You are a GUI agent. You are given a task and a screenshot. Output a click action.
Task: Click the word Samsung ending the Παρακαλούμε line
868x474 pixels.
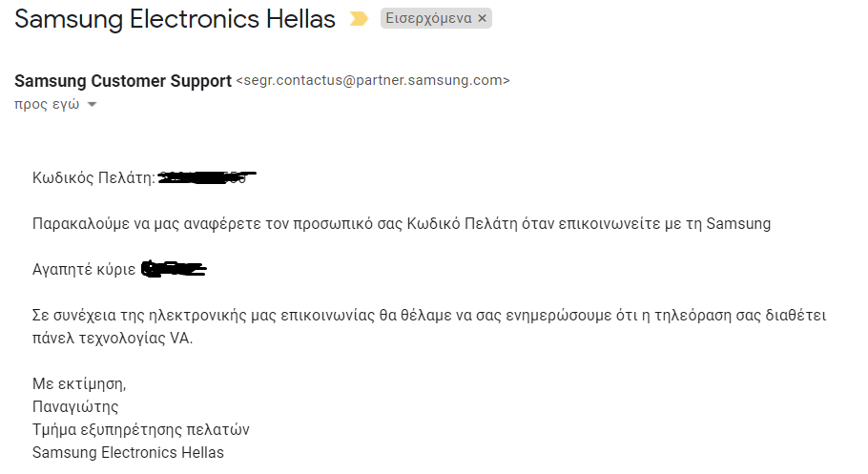[738, 224]
